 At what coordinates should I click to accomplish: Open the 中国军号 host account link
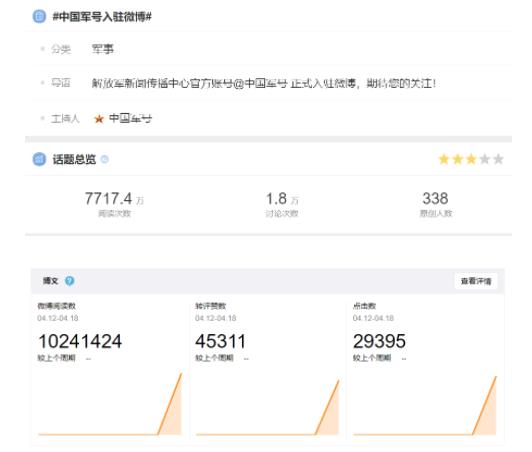pos(130,118)
